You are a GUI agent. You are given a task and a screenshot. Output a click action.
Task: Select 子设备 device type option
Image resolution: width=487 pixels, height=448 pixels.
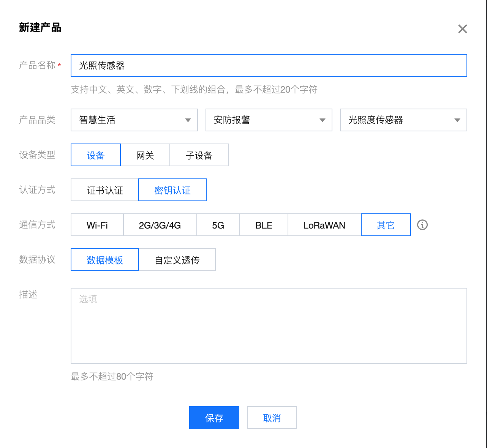tap(199, 155)
